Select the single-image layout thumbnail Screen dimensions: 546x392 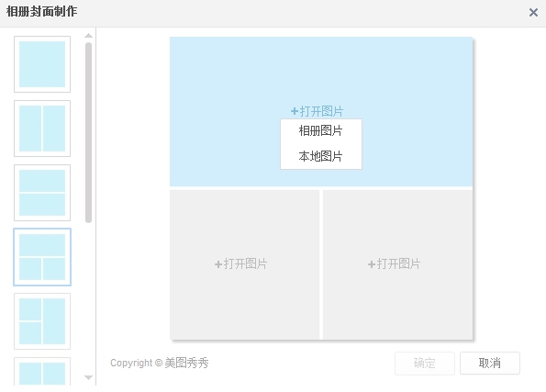click(42, 64)
